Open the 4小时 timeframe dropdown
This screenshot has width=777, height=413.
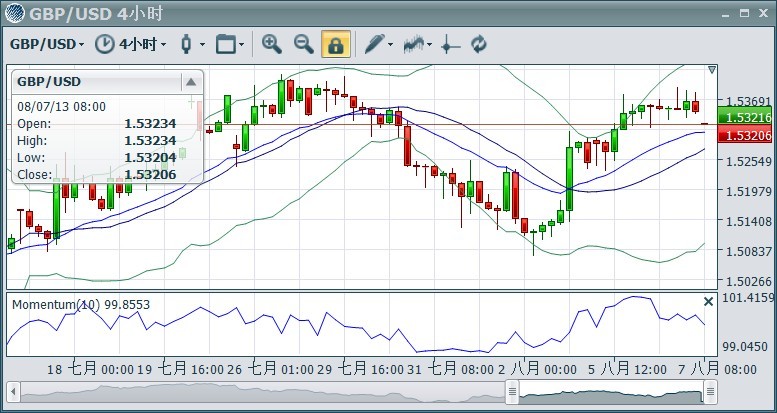click(142, 44)
